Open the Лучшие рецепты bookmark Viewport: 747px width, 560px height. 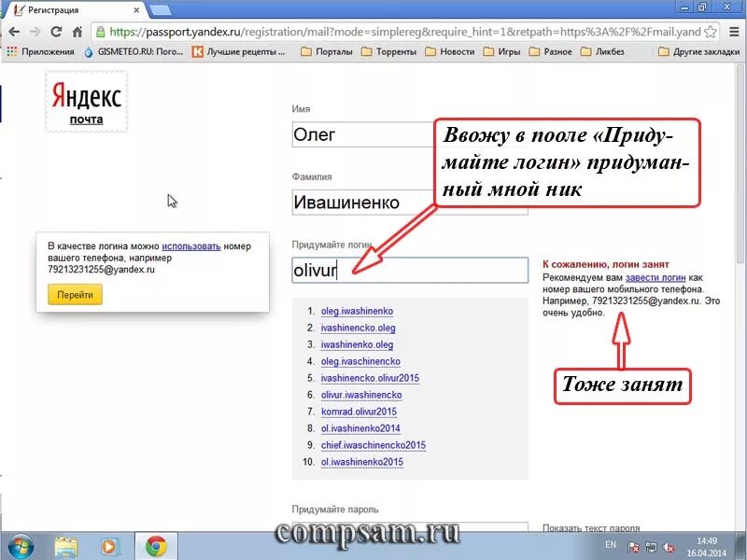pyautogui.click(x=239, y=51)
